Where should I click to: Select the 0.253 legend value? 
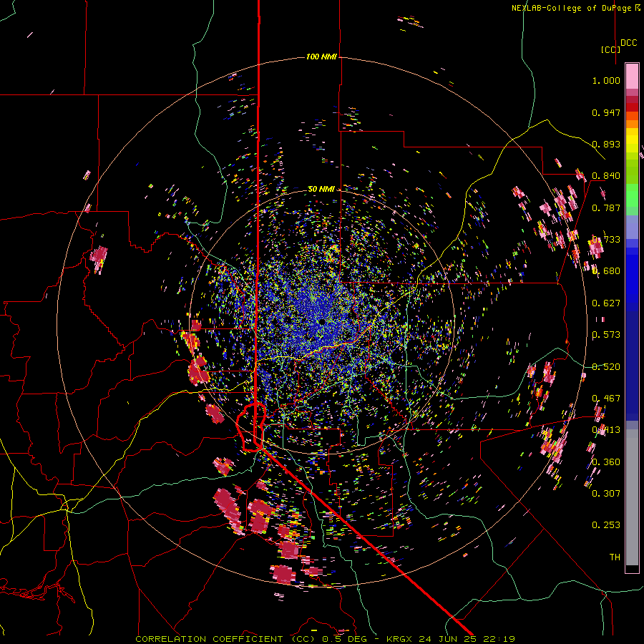606,525
